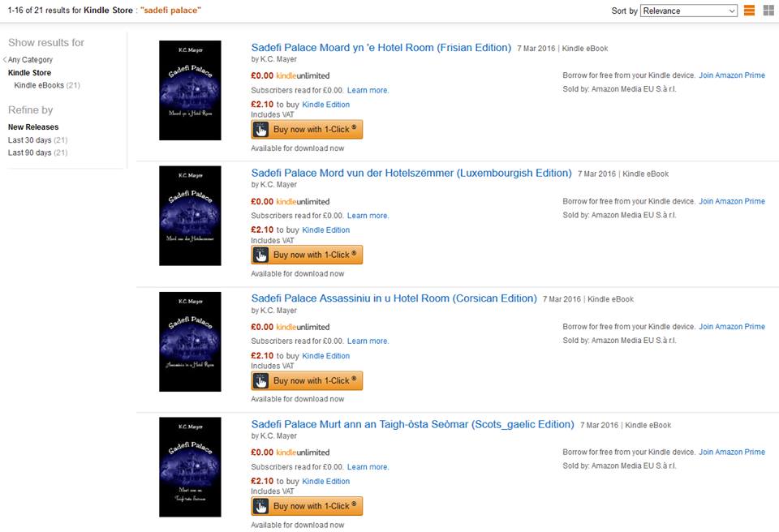Click the Scots Gaelic Edition book cover
The image size is (779, 532).
click(190, 467)
